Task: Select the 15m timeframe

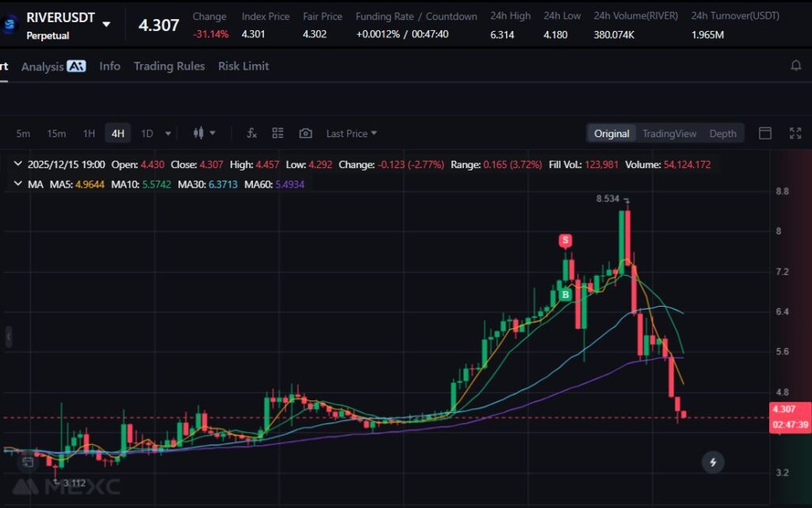Action: (56, 133)
